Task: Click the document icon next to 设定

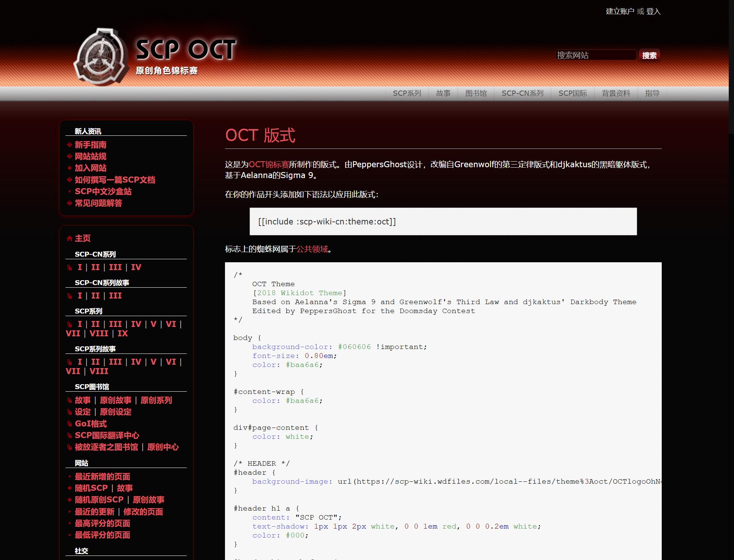Action: 70,412
